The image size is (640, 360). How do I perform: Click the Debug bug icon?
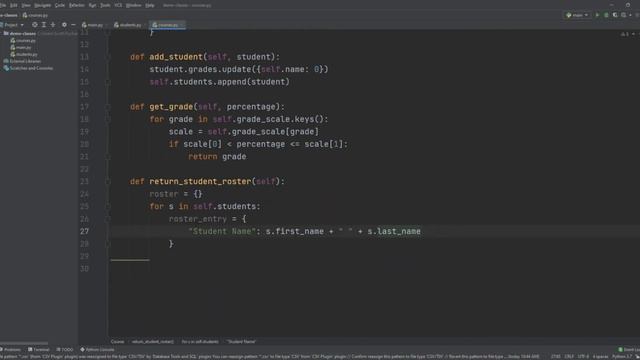coord(606,15)
